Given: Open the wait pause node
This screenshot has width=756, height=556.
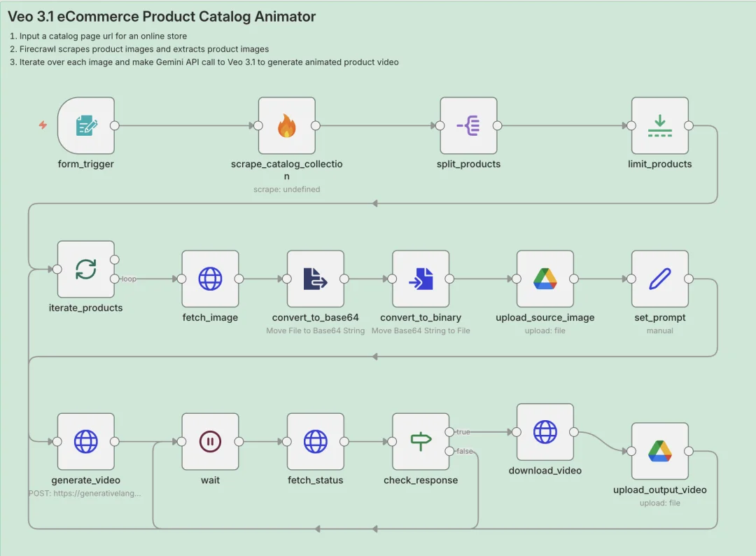Looking at the screenshot, I should (210, 441).
